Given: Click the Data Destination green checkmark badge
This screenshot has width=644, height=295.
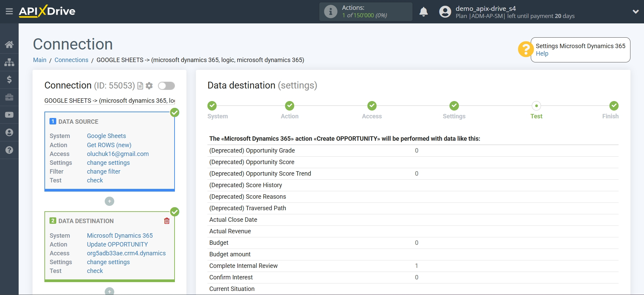Looking at the screenshot, I should coord(175,212).
